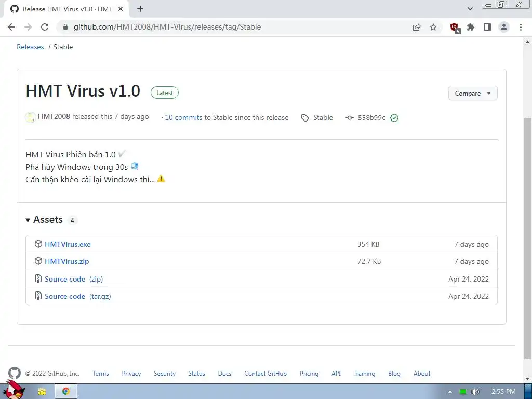Click the scrollbar down arrow

pos(527,378)
